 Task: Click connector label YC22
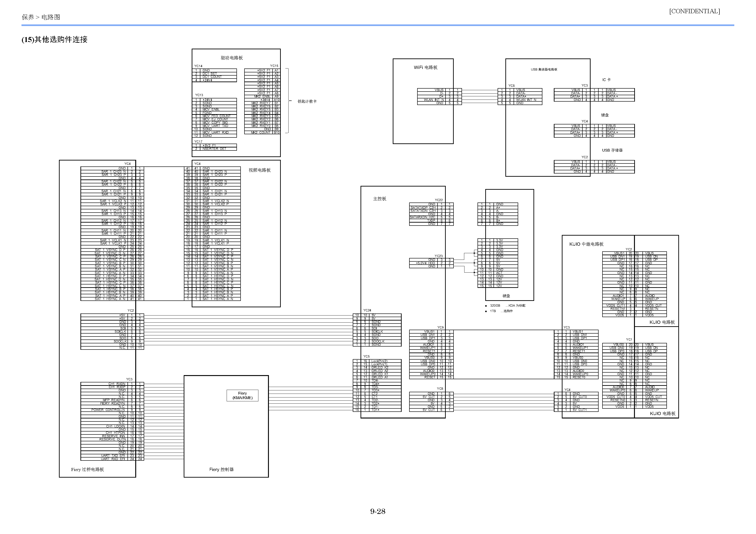439,200
